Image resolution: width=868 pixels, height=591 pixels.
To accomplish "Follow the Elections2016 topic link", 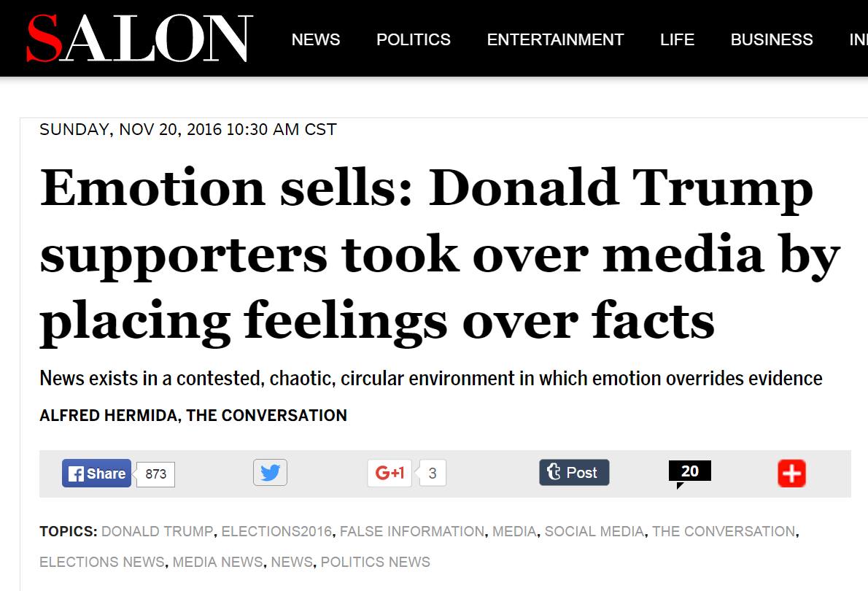I will pos(276,532).
